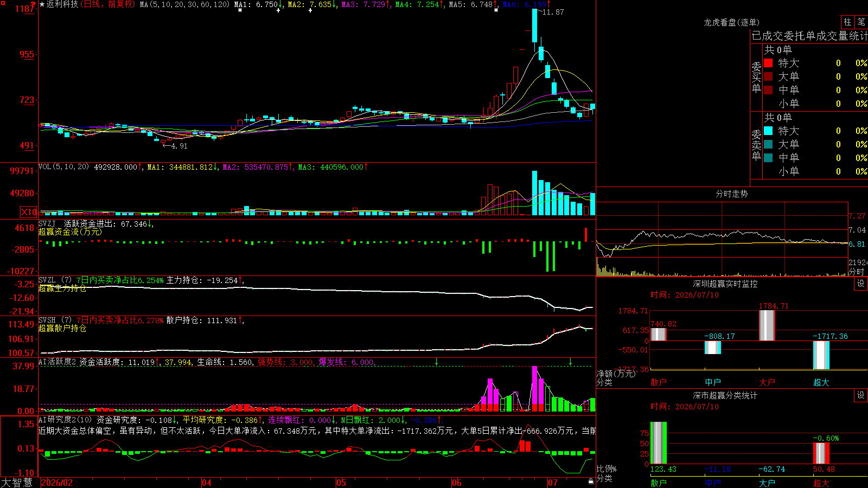Click the 超大 ratio bar 50.48

(x=821, y=453)
